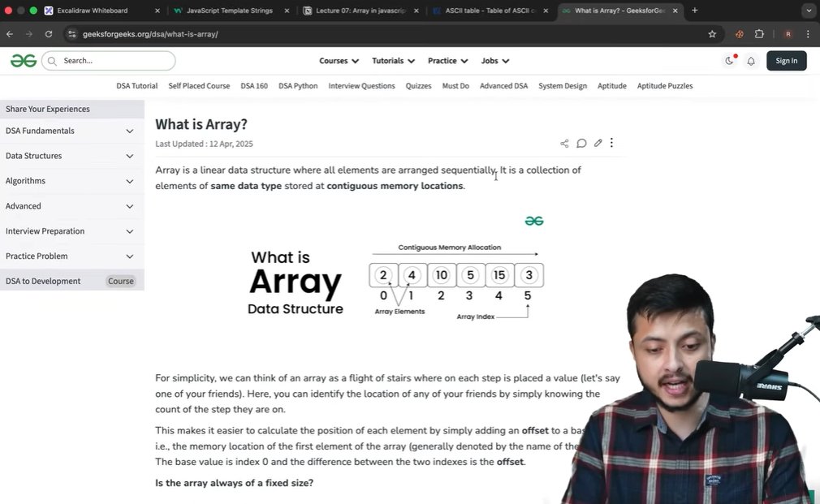Open DSA to Development course item

[71, 282]
